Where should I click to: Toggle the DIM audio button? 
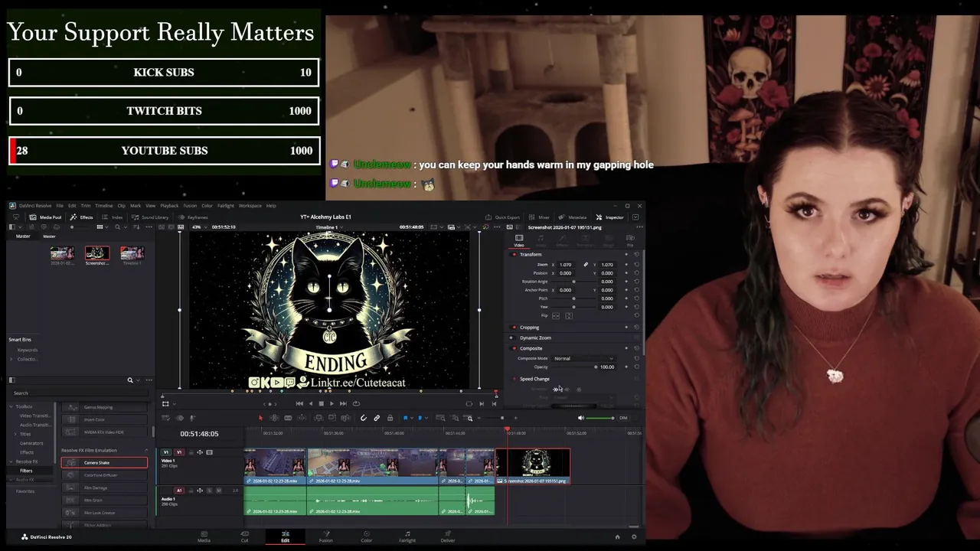coord(623,418)
